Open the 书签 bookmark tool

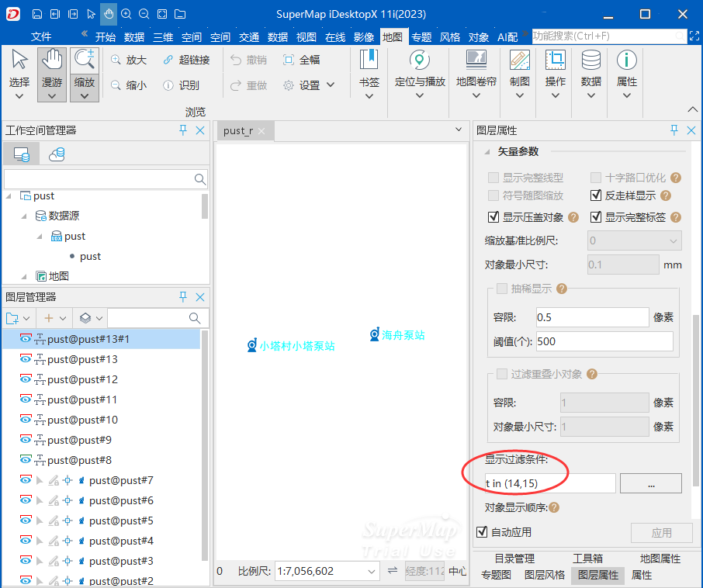369,74
